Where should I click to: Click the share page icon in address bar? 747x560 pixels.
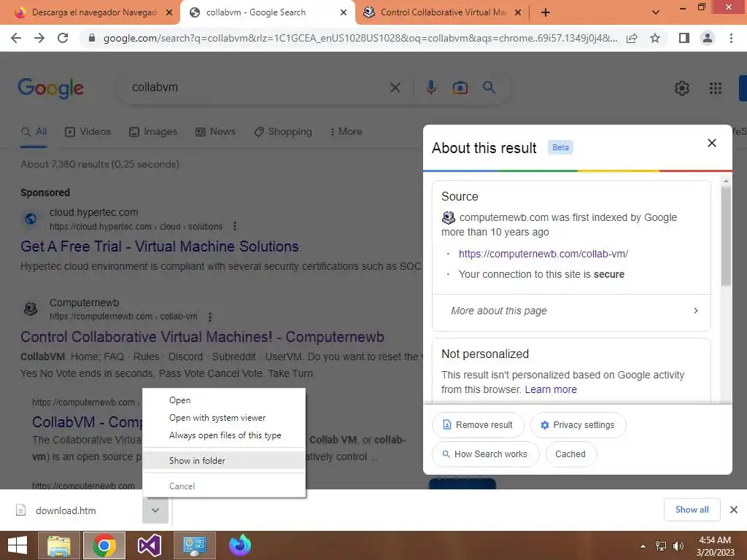click(x=632, y=38)
